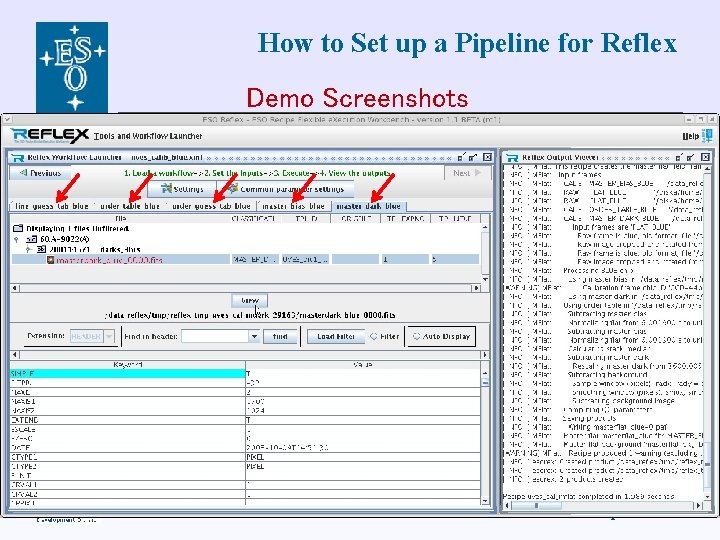
Task: Click file list vertical scrollbar up arrow
Action: (x=485, y=227)
